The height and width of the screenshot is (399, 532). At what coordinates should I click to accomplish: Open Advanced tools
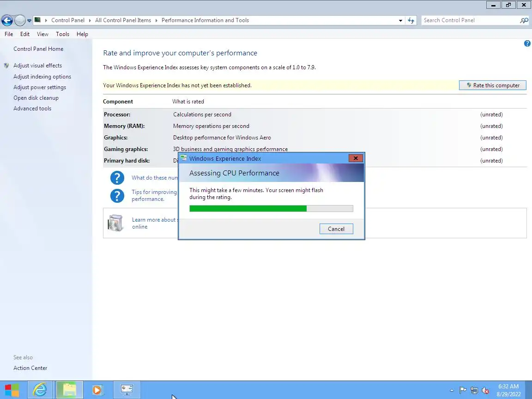click(32, 109)
